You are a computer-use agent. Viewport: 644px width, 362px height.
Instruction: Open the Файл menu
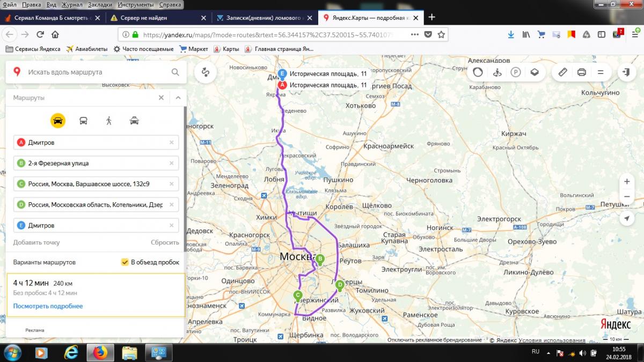9,4
